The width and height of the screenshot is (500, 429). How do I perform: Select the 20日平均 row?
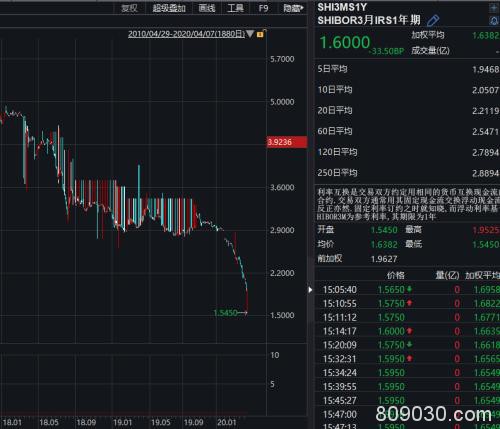click(x=407, y=111)
